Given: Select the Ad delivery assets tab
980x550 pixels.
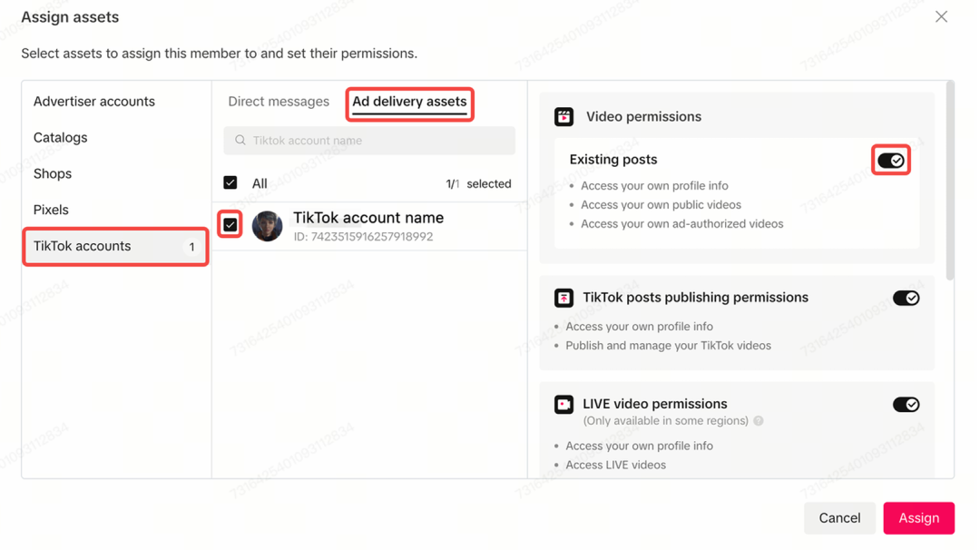Looking at the screenshot, I should click(409, 102).
